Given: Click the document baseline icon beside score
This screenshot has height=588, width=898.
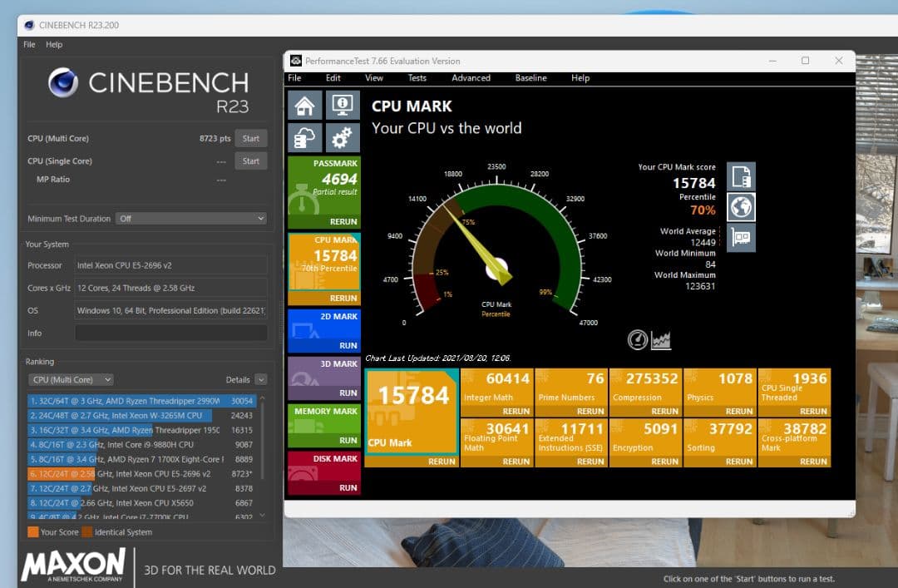Looking at the screenshot, I should pyautogui.click(x=741, y=176).
